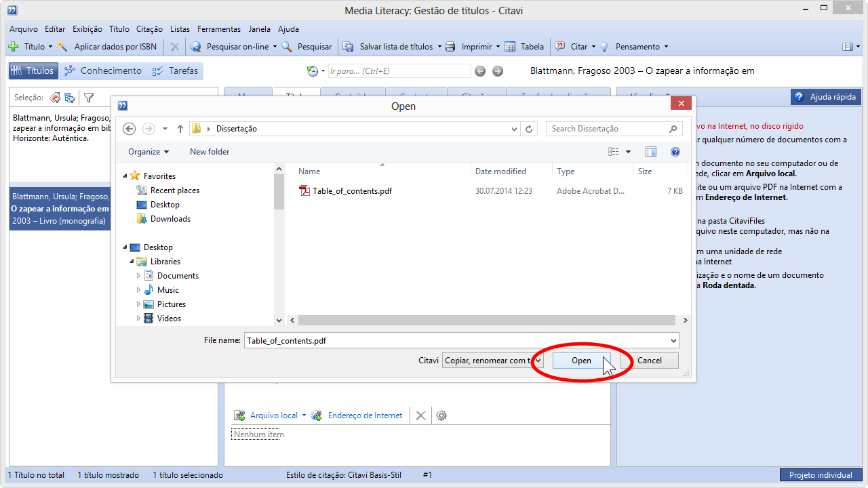This screenshot has width=868, height=488.
Task: Select the Table_of_contents.pdf file
Action: (352, 191)
